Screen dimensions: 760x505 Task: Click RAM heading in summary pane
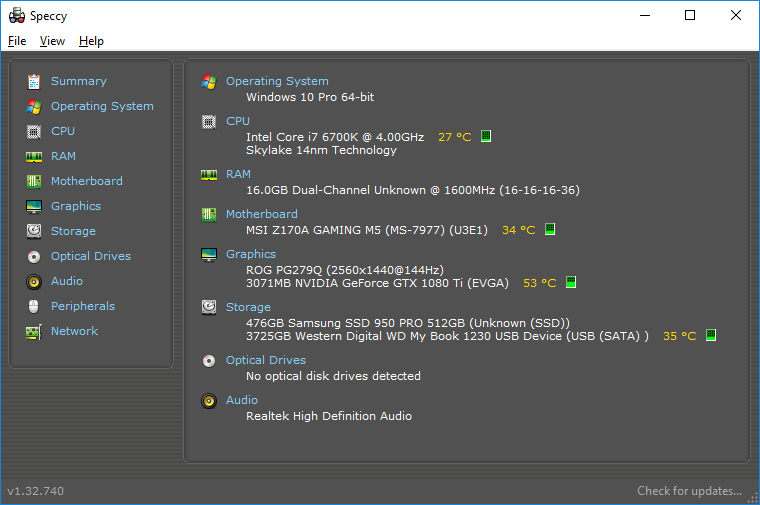(238, 174)
